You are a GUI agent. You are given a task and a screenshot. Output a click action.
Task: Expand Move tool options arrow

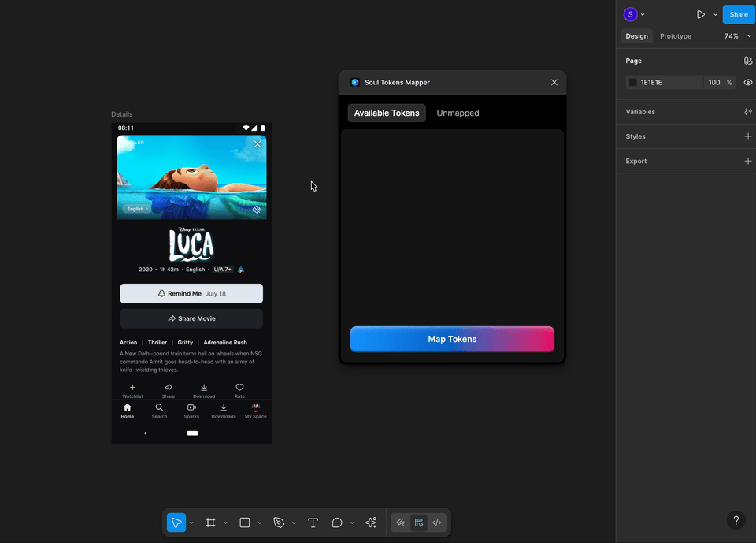pos(191,523)
